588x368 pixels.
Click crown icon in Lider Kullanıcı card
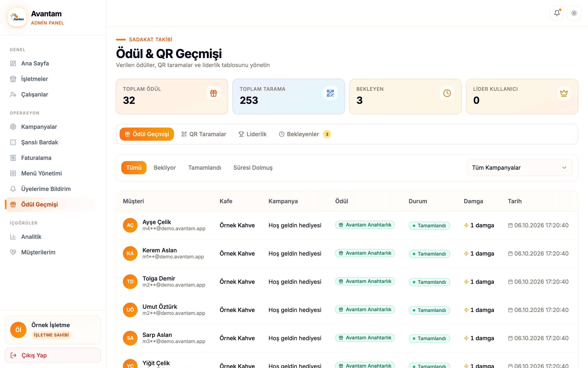(x=564, y=93)
